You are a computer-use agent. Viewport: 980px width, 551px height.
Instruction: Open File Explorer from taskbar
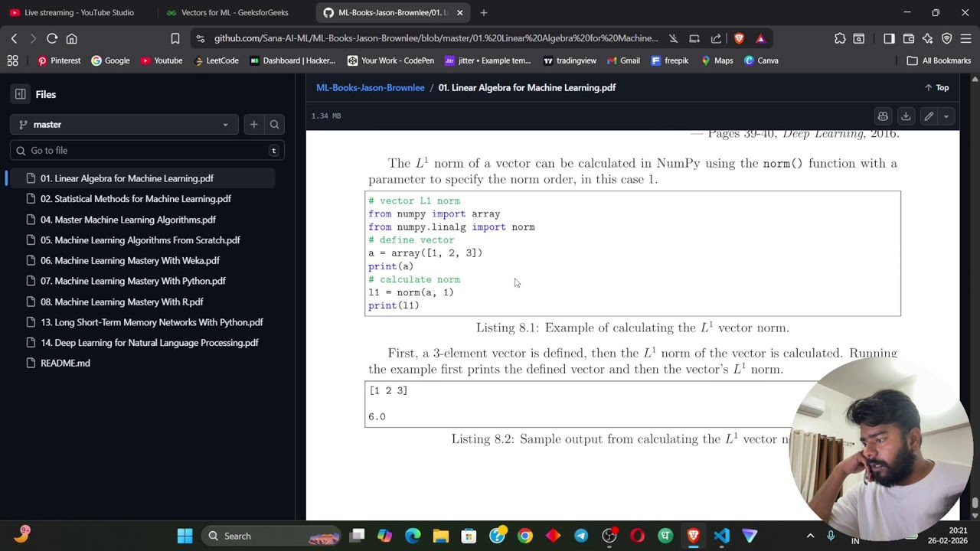pyautogui.click(x=440, y=536)
